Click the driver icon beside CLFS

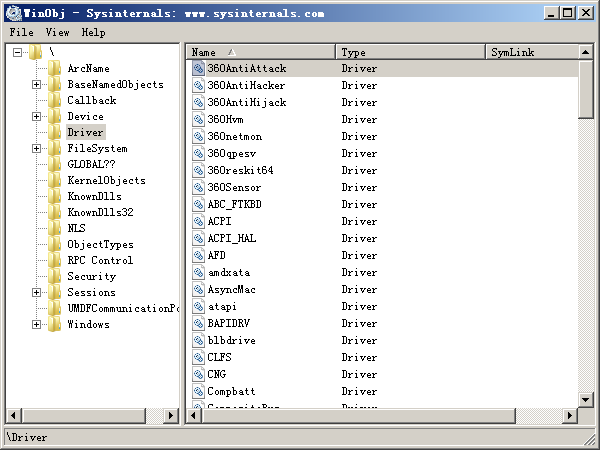(x=198, y=357)
